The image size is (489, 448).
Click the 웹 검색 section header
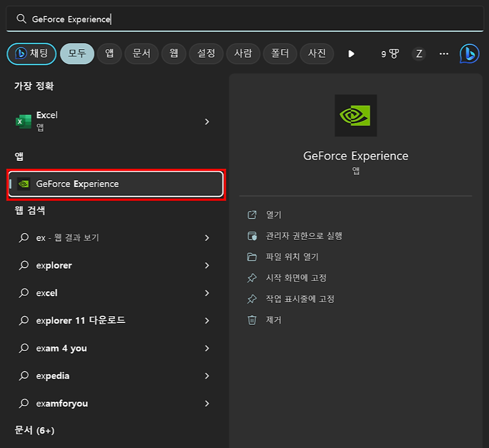30,211
